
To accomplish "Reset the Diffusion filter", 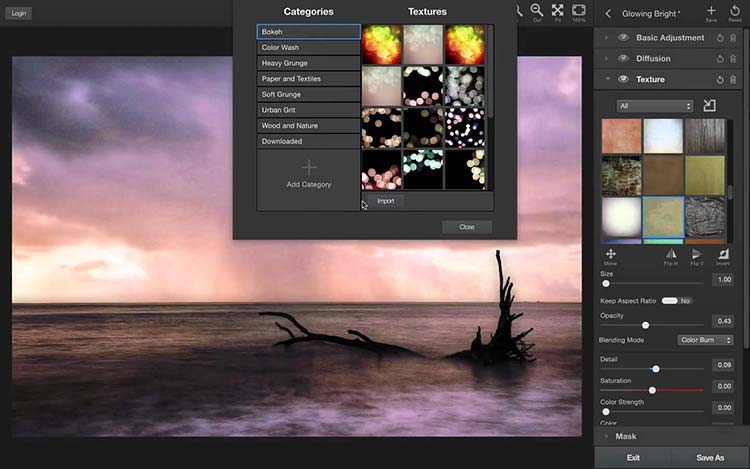I will coord(720,59).
